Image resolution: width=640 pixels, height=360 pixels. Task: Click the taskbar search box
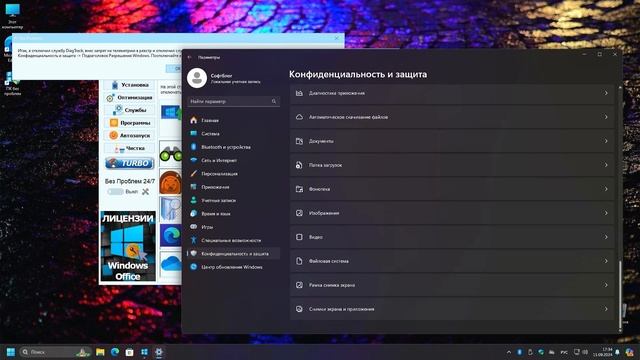tap(55, 352)
